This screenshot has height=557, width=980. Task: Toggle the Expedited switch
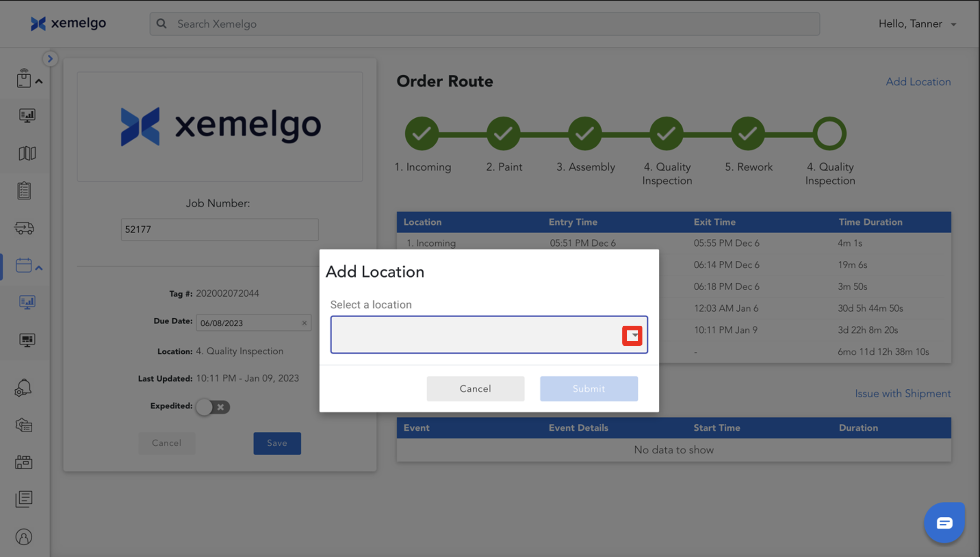pos(213,407)
